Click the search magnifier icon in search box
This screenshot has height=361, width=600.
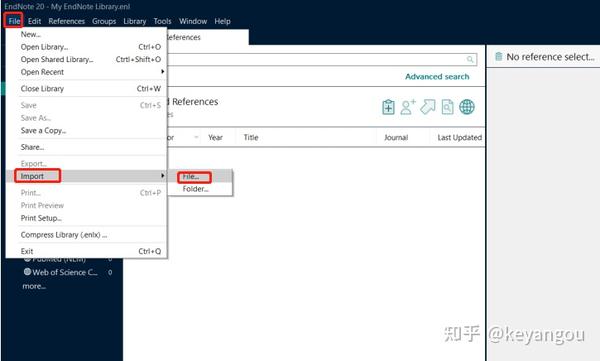[x=470, y=59]
